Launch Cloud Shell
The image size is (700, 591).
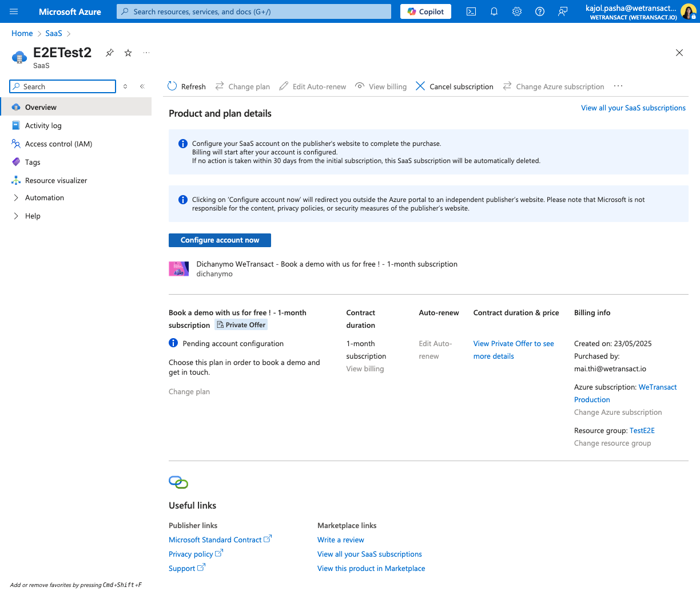pos(471,11)
